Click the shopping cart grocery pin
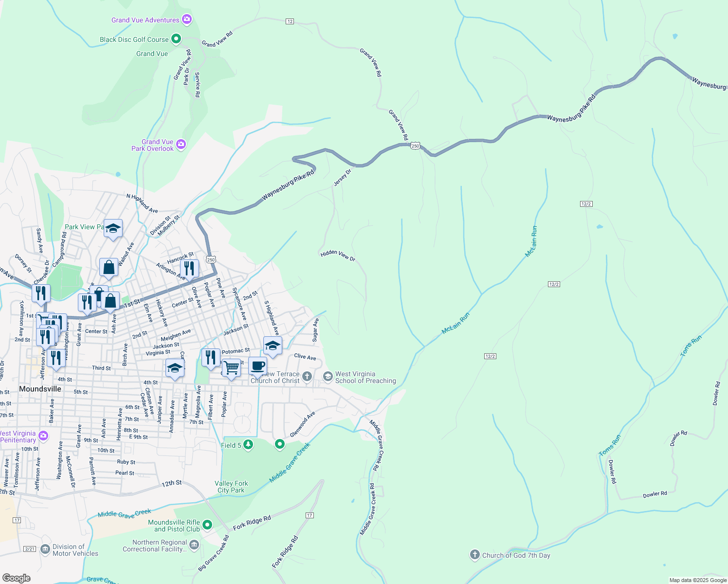 click(x=232, y=368)
